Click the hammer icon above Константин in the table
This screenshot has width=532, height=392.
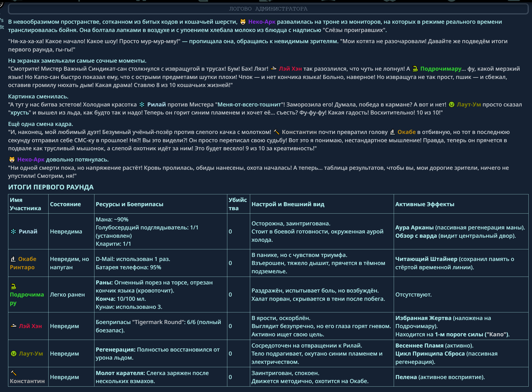(13, 373)
